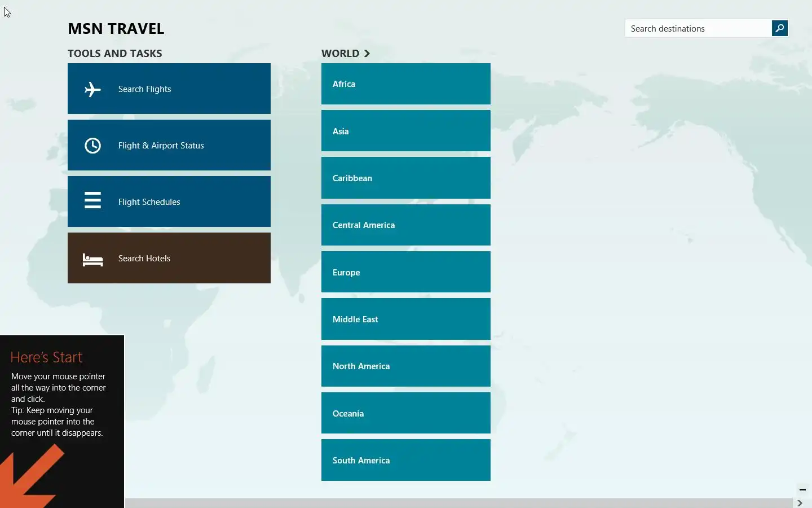This screenshot has height=508, width=812.
Task: Open the North America tile
Action: click(406, 366)
